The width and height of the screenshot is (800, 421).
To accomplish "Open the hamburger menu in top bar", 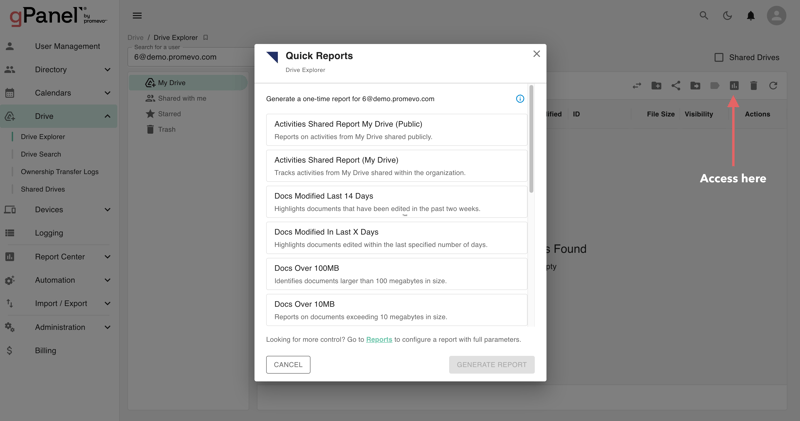I will pyautogui.click(x=137, y=16).
